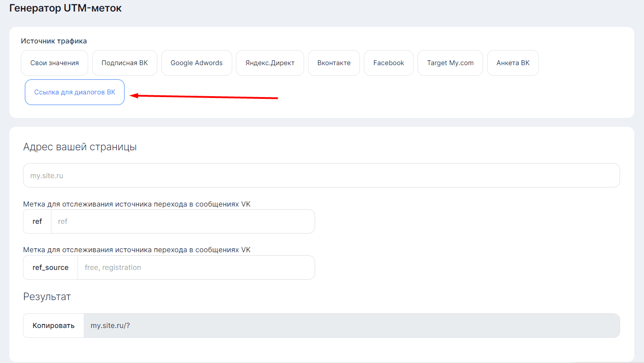Click the Адрес вашей страницы heading
The image size is (644, 363).
pyautogui.click(x=80, y=147)
